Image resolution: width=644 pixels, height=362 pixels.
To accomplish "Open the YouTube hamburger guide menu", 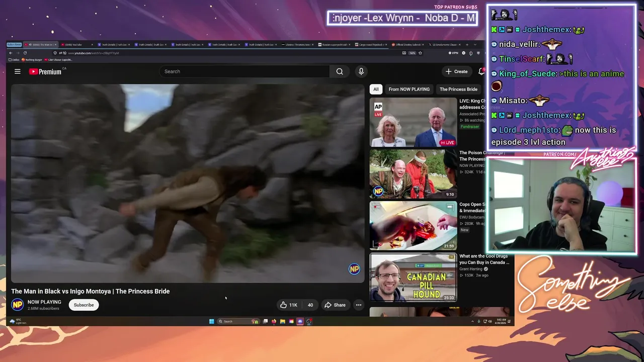I will pyautogui.click(x=17, y=71).
